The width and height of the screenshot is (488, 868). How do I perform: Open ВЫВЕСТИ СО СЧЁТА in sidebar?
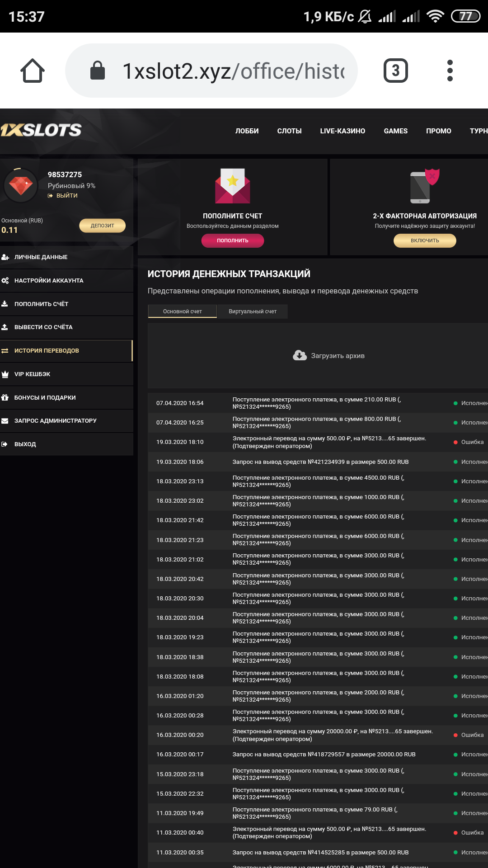pyautogui.click(x=43, y=327)
